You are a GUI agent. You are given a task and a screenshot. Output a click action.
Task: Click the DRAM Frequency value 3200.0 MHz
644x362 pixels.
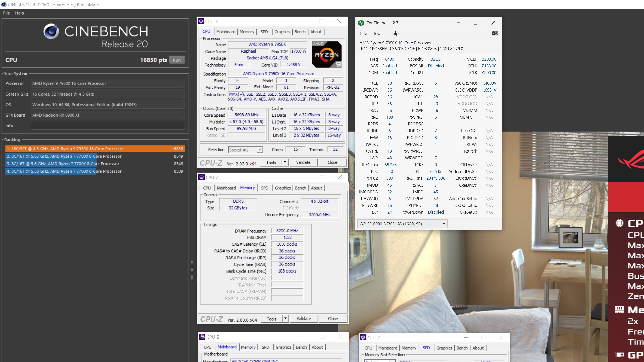click(x=287, y=231)
